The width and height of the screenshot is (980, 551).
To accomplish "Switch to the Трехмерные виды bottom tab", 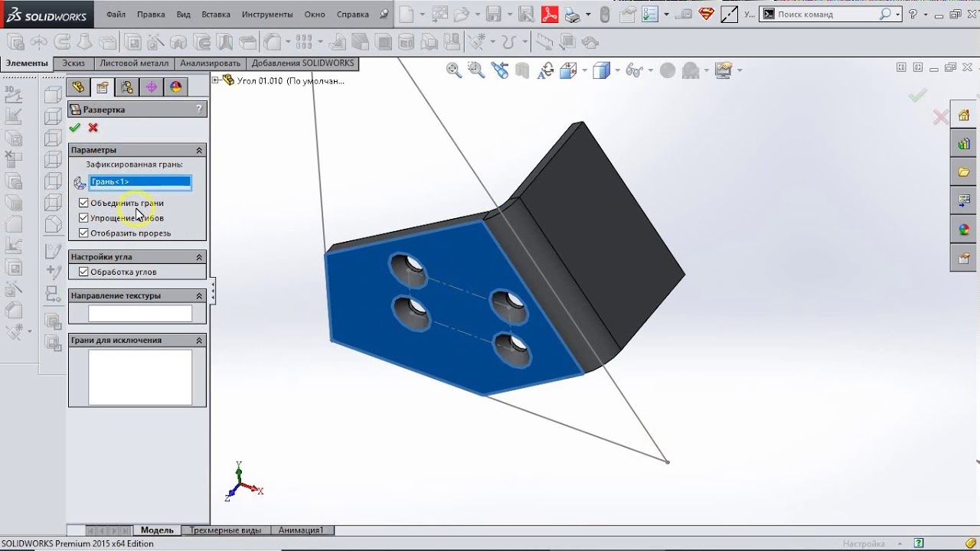I will [x=225, y=530].
